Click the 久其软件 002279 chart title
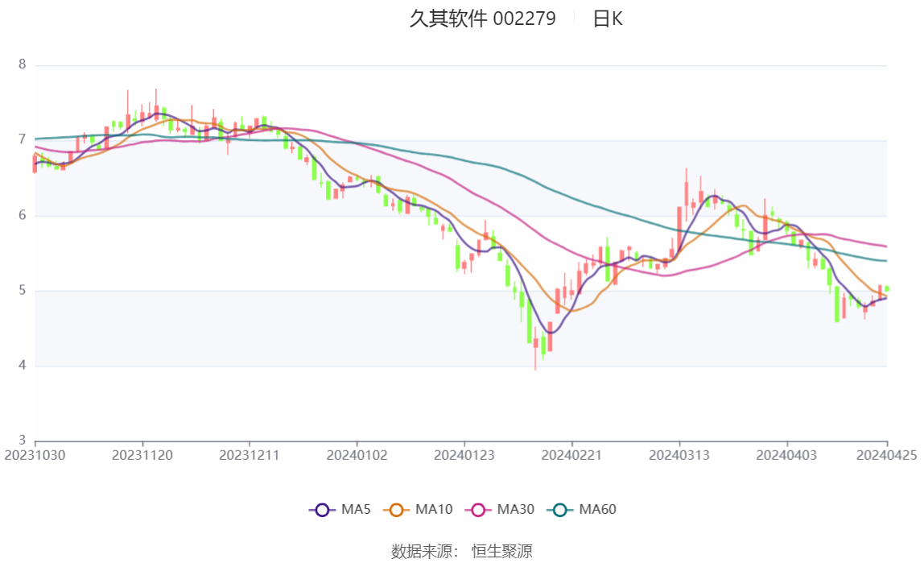This screenshot has width=924, height=563. (482, 19)
